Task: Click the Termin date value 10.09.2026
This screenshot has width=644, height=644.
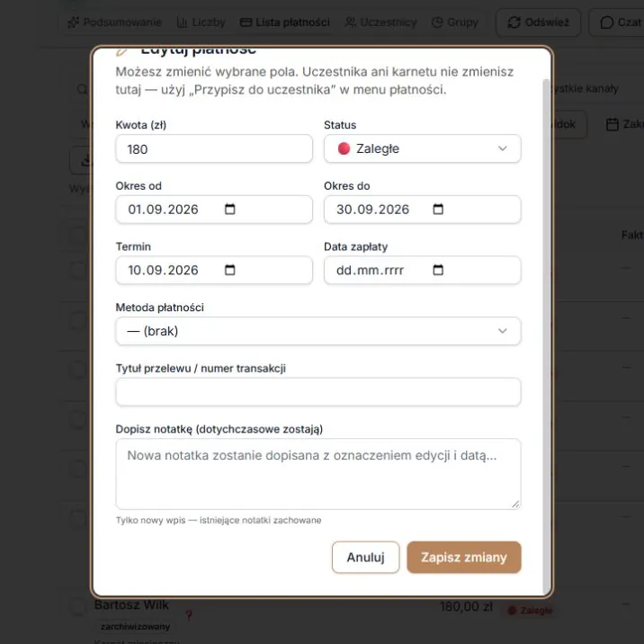Action: click(x=163, y=270)
